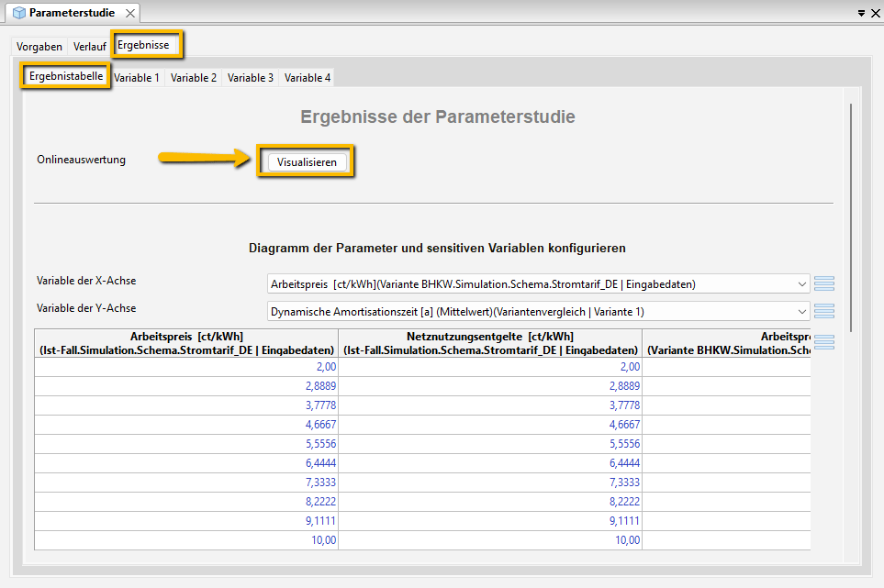Expand the Variable der Y-Achse dropdown
This screenshot has width=884, height=588.
pos(802,311)
